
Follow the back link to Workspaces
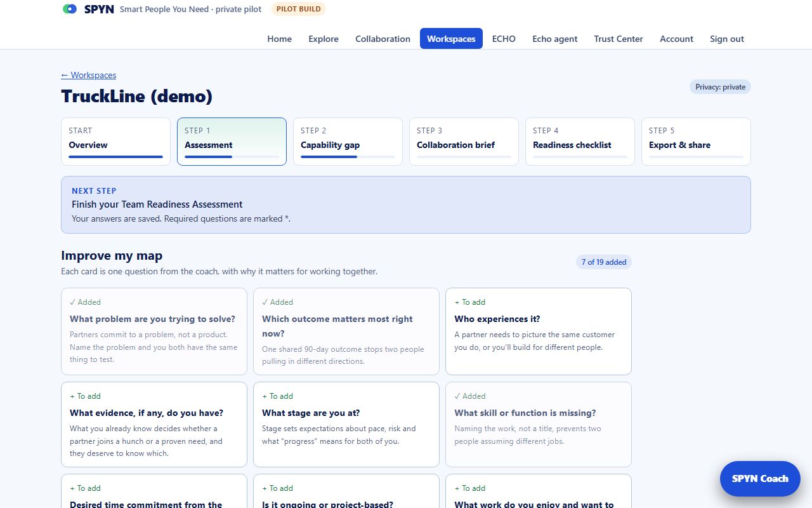tap(88, 75)
